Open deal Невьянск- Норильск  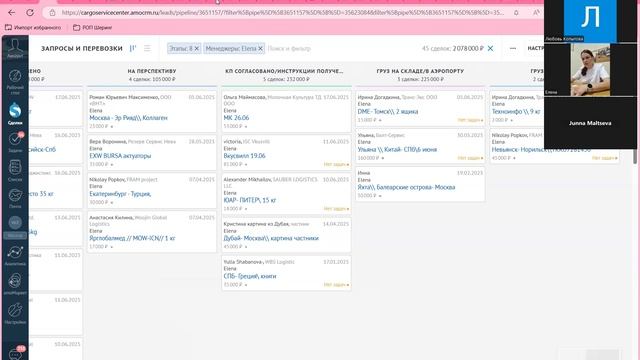click(541, 149)
